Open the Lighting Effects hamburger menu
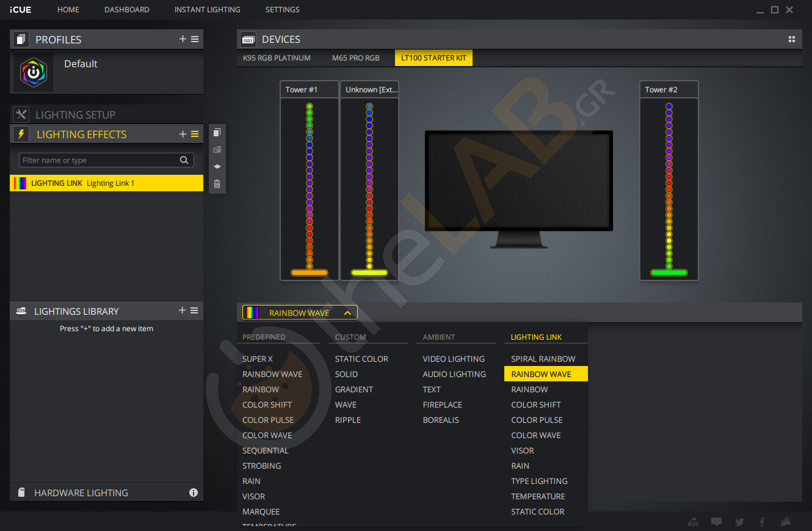Screen dimensions: 812x531 tap(195, 134)
